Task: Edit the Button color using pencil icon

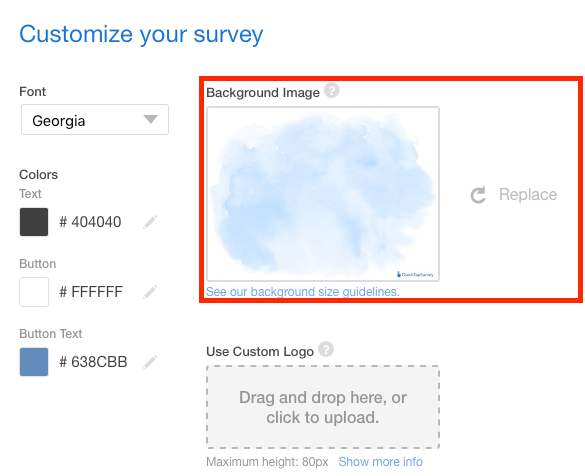Action: tap(150, 292)
